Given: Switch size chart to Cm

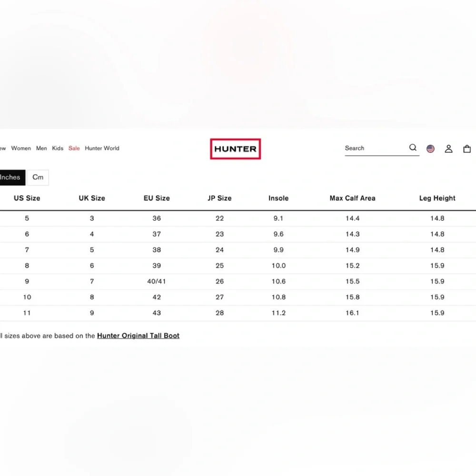Looking at the screenshot, I should 38,177.
